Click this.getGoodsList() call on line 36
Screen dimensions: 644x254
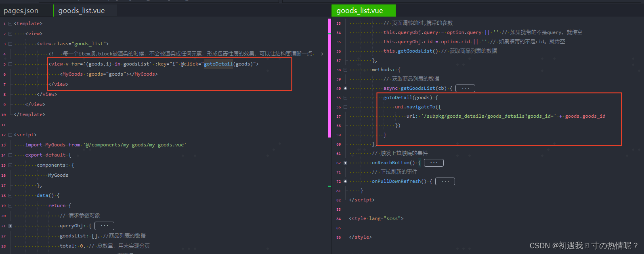411,51
